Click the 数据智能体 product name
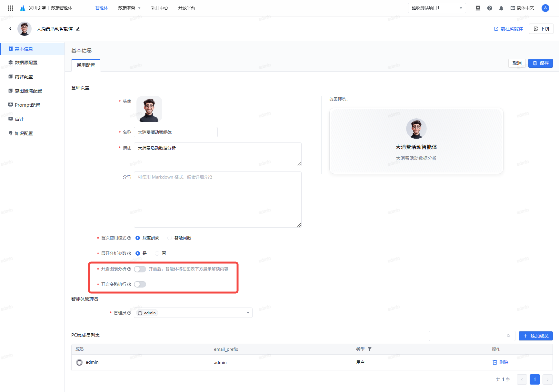This screenshot has height=392, width=559. click(x=62, y=8)
